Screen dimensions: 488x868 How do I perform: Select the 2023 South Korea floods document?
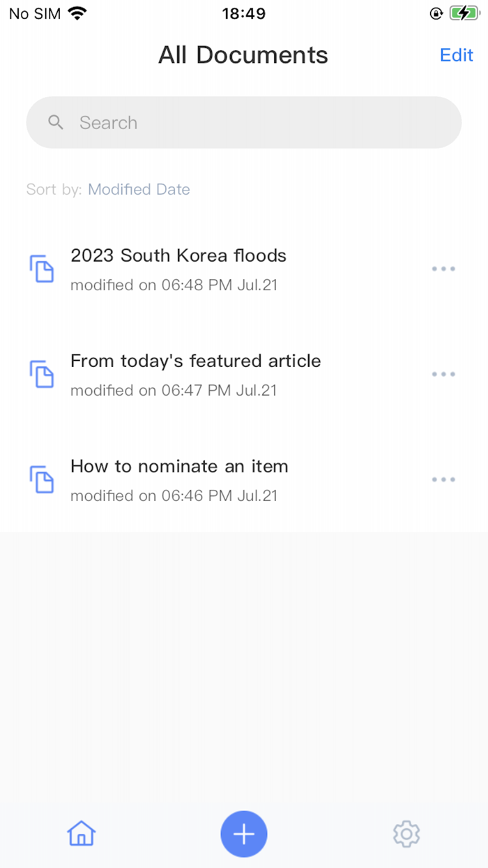pyautogui.click(x=178, y=255)
